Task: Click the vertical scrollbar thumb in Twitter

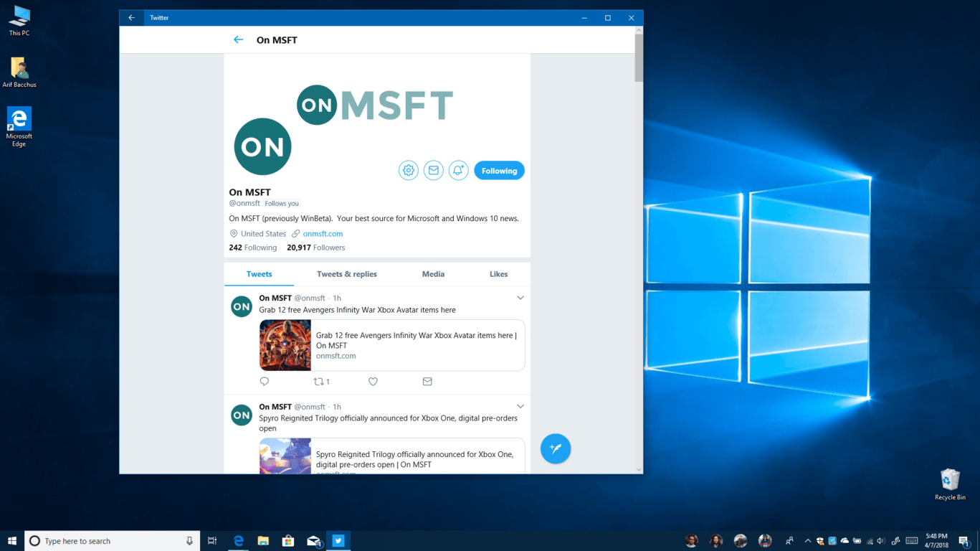Action: pos(639,57)
